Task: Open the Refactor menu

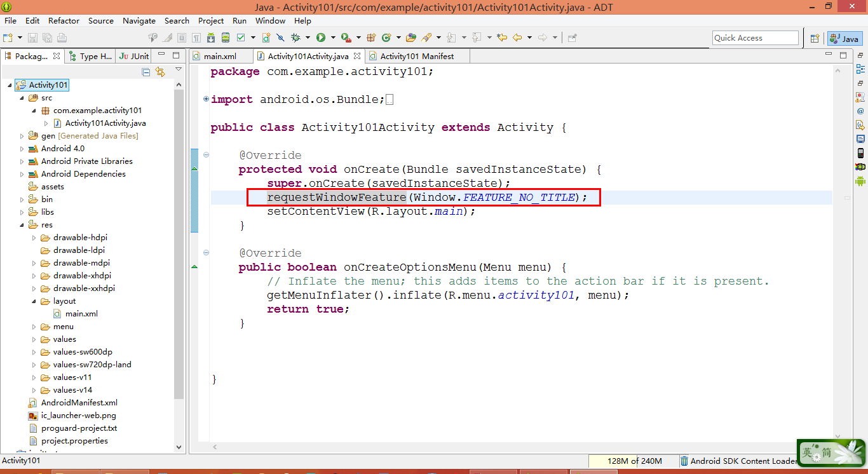Action: pos(64,20)
